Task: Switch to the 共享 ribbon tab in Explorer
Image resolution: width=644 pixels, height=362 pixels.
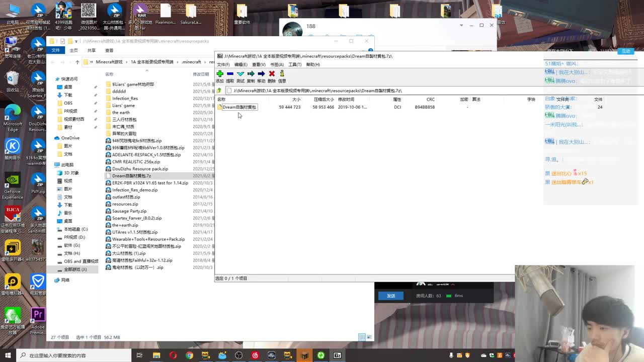Action: (91, 50)
